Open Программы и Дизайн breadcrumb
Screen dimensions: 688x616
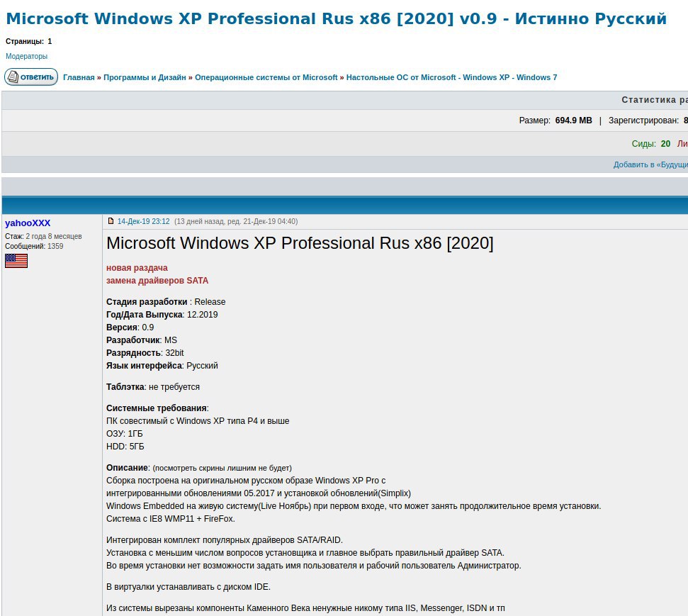[x=145, y=77]
